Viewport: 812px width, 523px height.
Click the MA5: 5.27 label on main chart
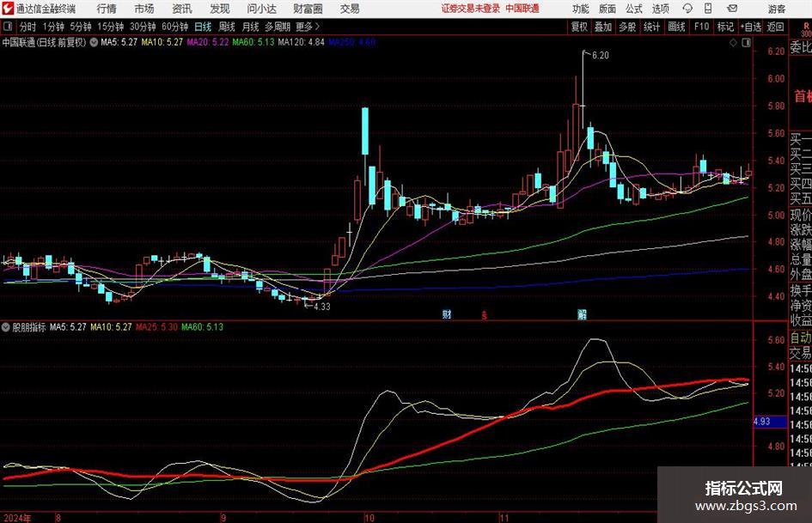(x=119, y=42)
